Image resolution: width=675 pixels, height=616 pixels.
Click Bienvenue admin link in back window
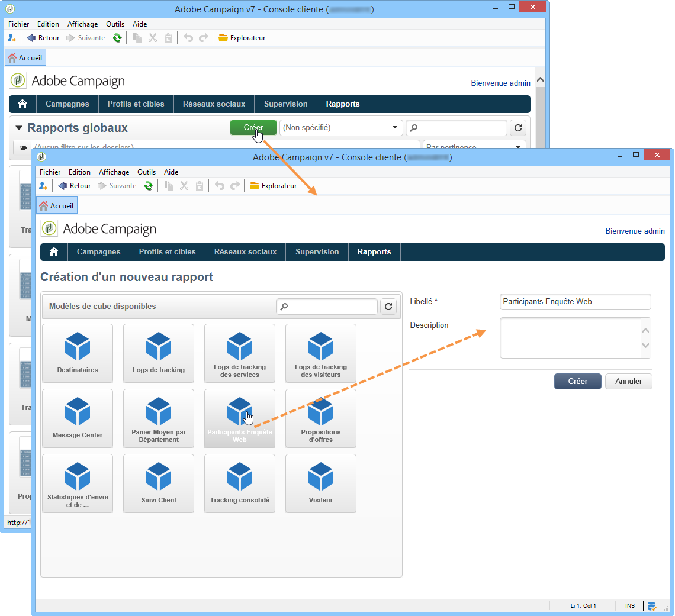[x=501, y=83]
